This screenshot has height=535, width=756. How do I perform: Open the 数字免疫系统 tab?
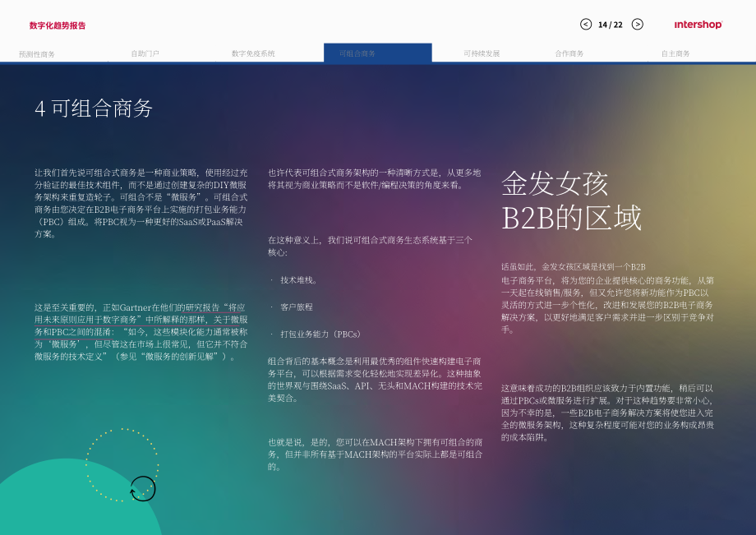pos(253,53)
